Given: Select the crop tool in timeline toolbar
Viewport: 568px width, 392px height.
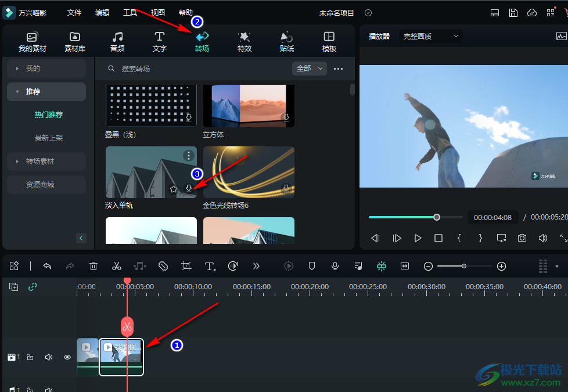Looking at the screenshot, I should coord(186,266).
